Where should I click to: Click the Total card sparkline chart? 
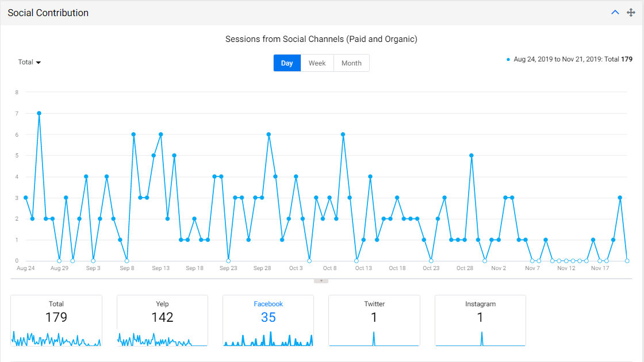point(56,338)
